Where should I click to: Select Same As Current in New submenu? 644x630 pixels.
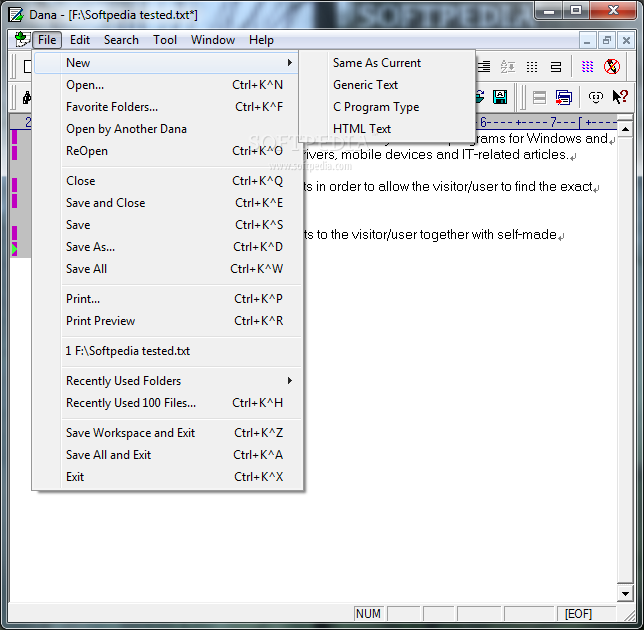[x=387, y=63]
